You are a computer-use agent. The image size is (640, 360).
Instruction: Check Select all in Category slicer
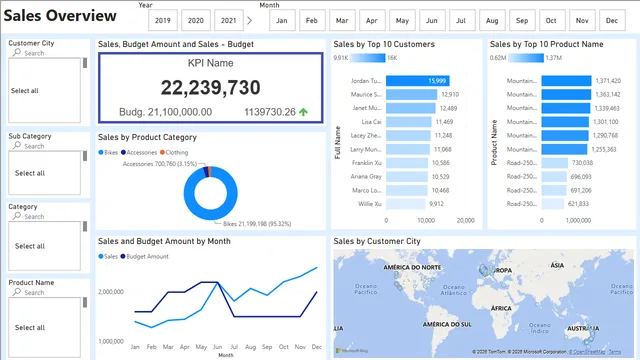click(30, 246)
